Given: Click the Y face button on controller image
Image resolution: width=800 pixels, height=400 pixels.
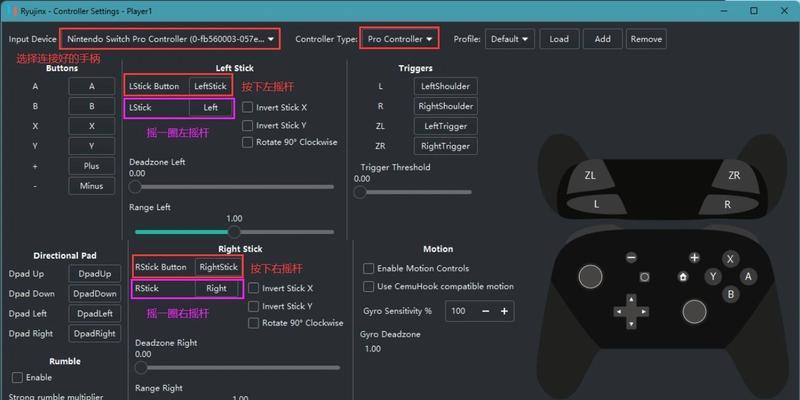Looking at the screenshot, I should (713, 277).
